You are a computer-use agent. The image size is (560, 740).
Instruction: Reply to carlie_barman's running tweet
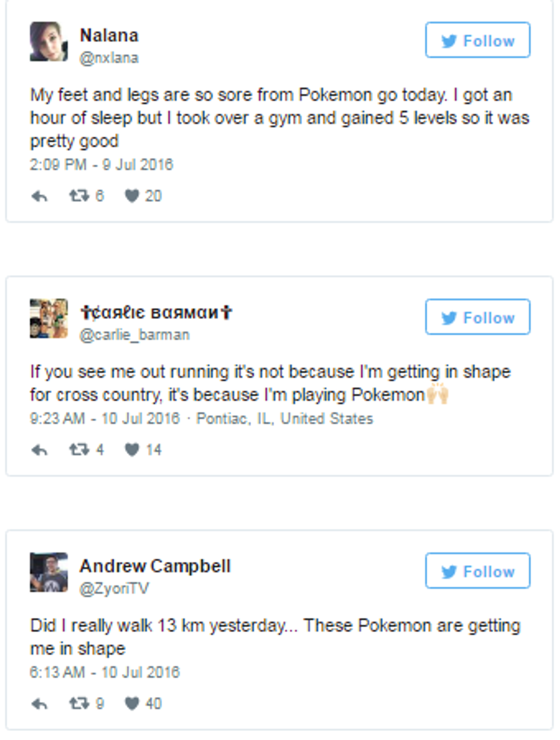pos(39,451)
